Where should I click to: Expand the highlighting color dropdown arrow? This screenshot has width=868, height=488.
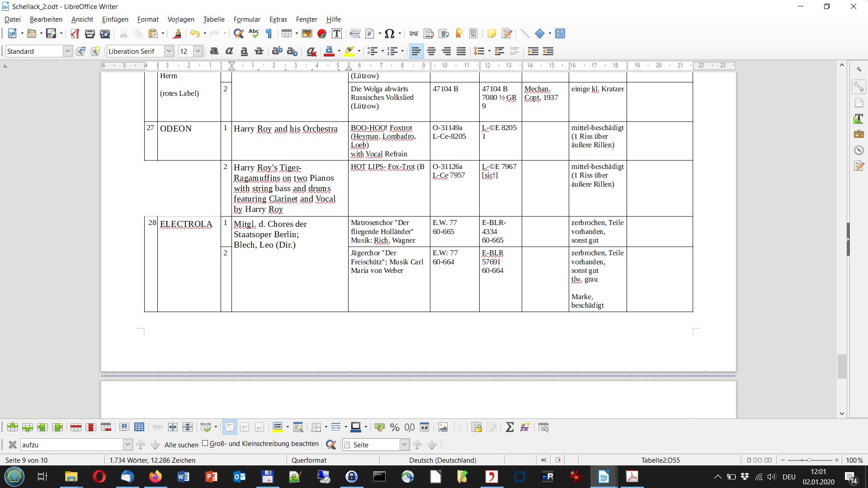click(359, 51)
